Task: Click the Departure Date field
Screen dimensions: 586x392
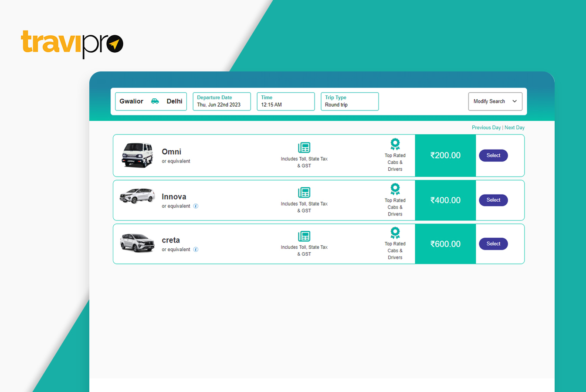Action: (x=222, y=101)
